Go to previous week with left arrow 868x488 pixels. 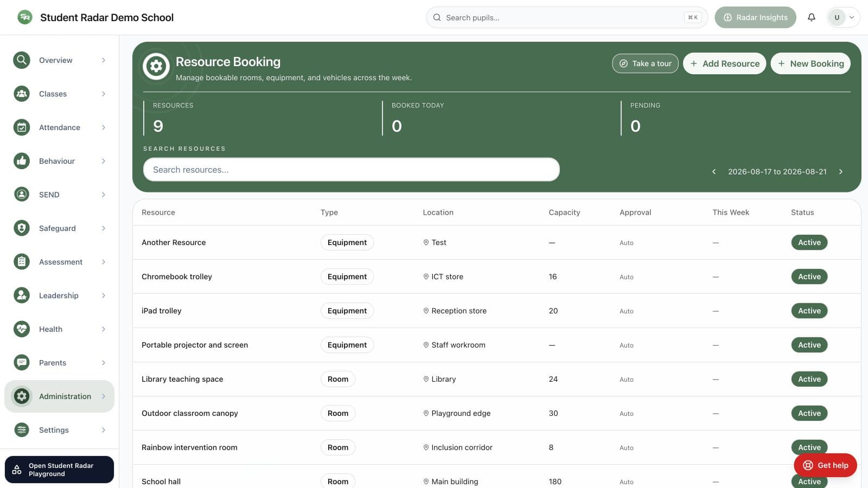[714, 171]
